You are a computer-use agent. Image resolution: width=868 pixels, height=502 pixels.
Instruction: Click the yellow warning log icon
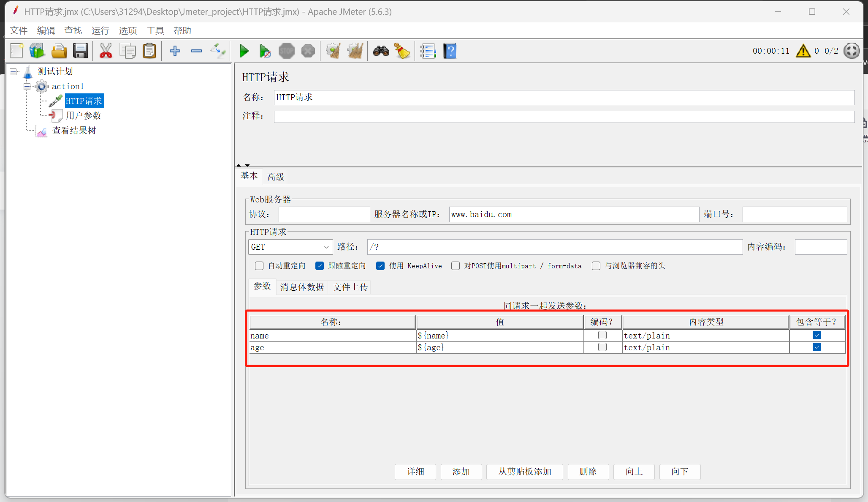pyautogui.click(x=803, y=51)
